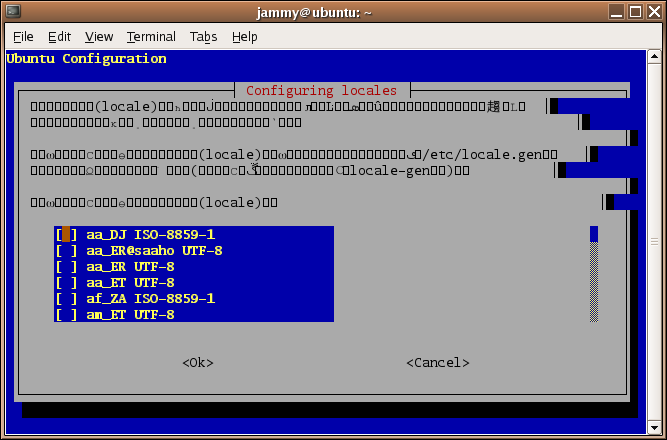Open the File menu

point(23,37)
